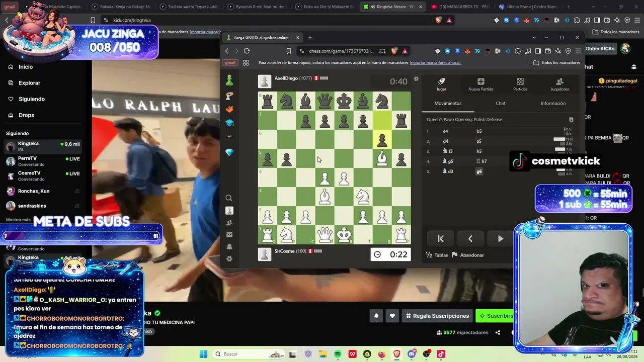The width and height of the screenshot is (644, 362).
Task: Switch to the MATACARROS TV browser tab
Action: tap(460, 7)
